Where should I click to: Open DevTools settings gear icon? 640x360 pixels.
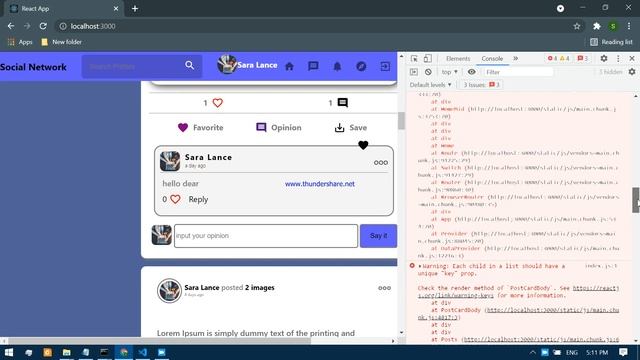(x=604, y=58)
